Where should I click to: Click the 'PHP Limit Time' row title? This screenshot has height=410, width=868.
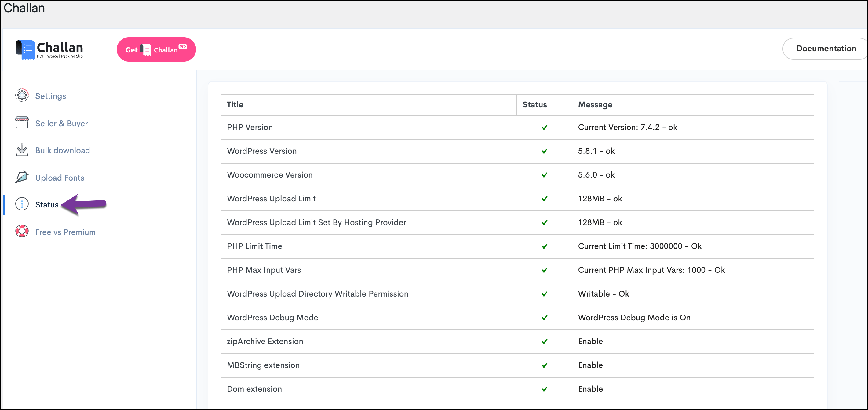254,246
